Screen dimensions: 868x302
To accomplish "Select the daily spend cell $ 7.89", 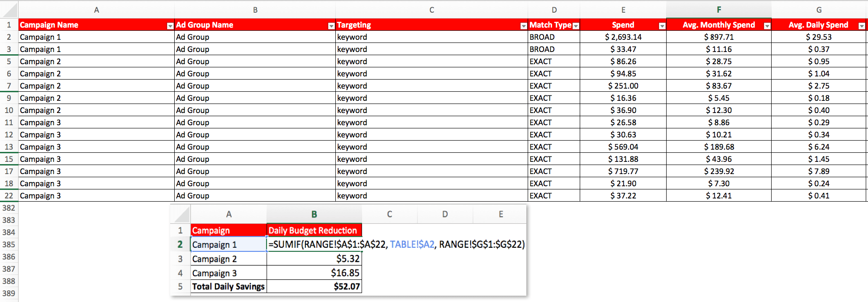I will click(819, 171).
